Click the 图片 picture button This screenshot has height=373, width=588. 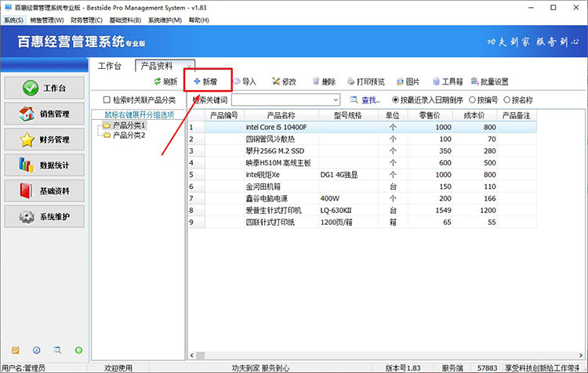coord(408,81)
